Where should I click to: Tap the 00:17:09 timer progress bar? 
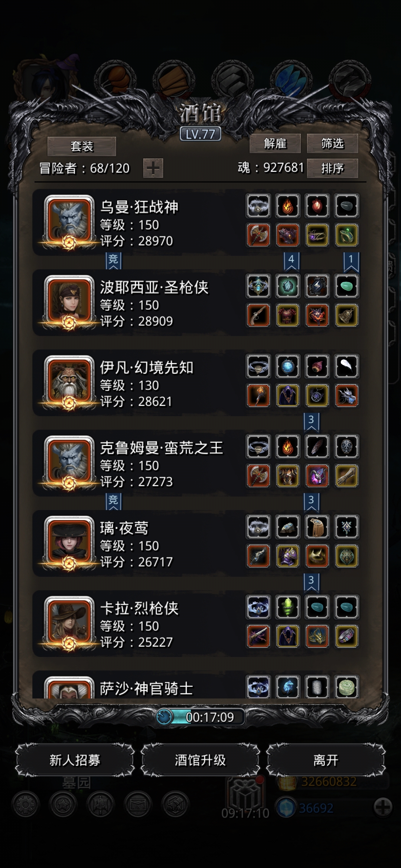pyautogui.click(x=200, y=717)
